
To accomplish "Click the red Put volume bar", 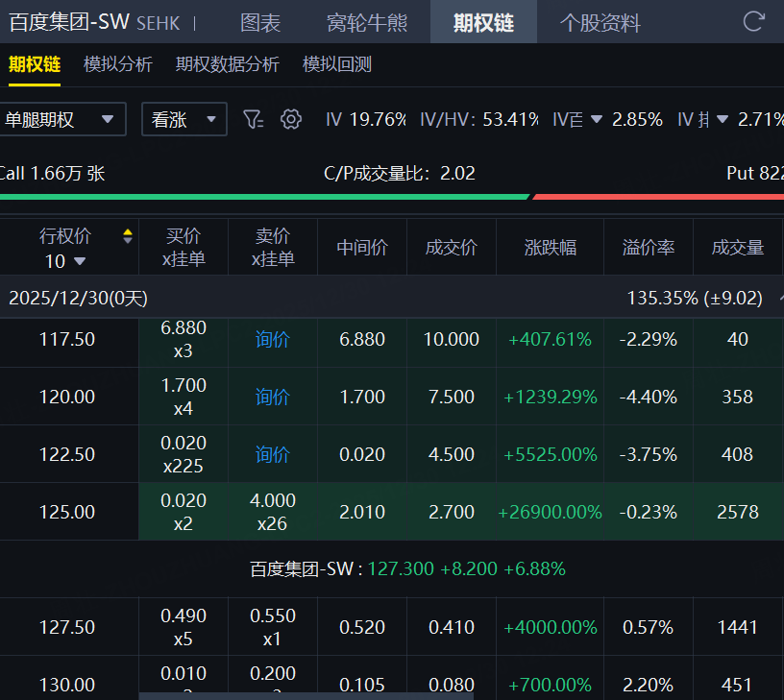I will point(658,197).
